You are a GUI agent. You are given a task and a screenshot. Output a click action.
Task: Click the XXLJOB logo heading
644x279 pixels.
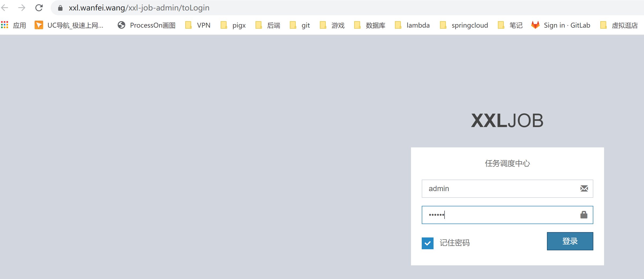507,121
